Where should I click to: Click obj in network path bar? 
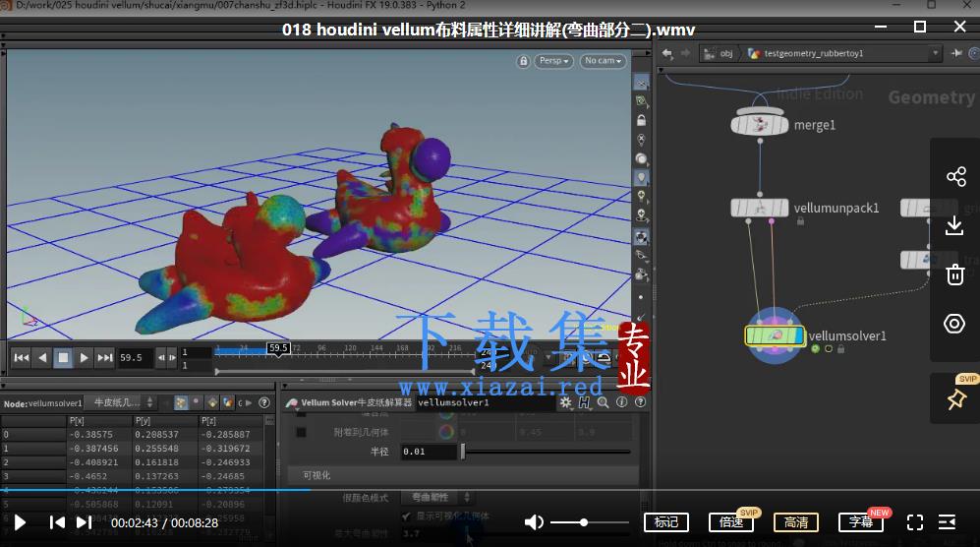[x=720, y=54]
